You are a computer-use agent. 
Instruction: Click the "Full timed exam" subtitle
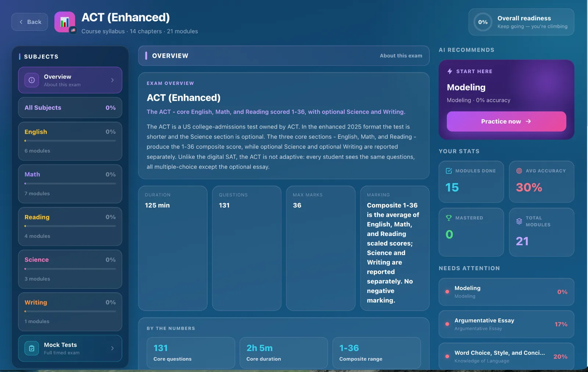pyautogui.click(x=62, y=353)
